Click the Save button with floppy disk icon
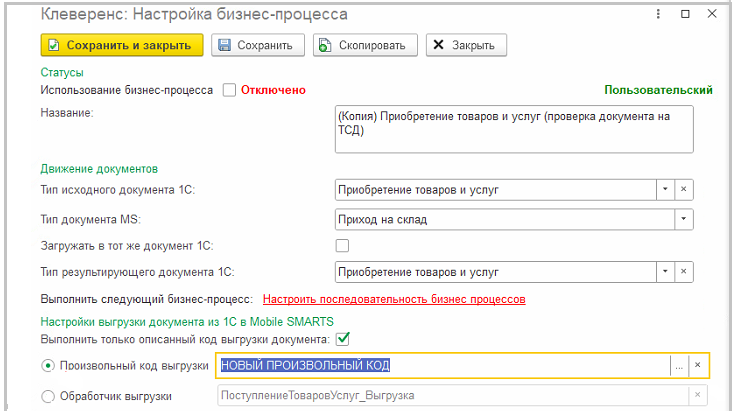 click(254, 45)
